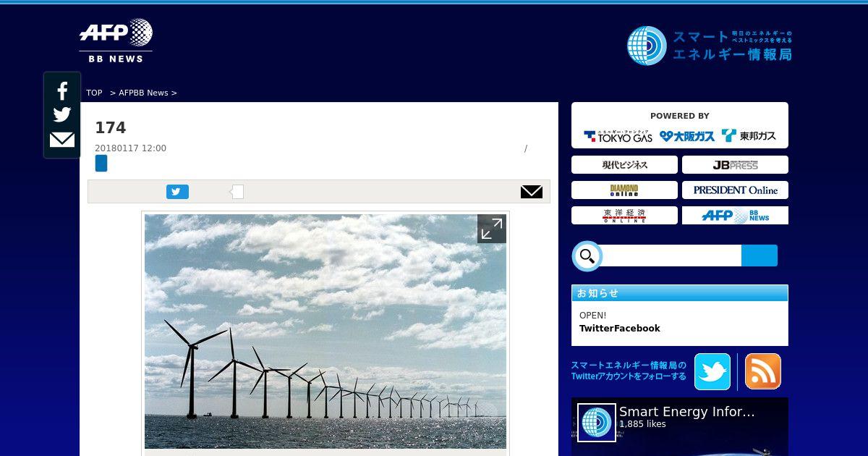Open the AFP BB News partner banner
Screen dimensions: 868x456
735,216
